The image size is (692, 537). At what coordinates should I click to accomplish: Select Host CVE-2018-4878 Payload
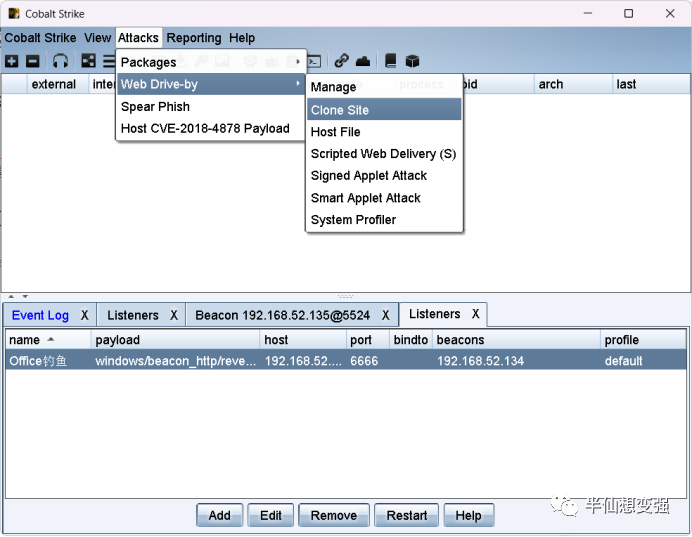(211, 128)
